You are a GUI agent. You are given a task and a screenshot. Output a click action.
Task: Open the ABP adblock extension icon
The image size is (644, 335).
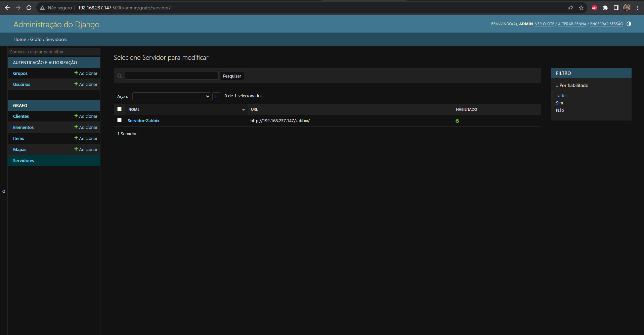(595, 8)
